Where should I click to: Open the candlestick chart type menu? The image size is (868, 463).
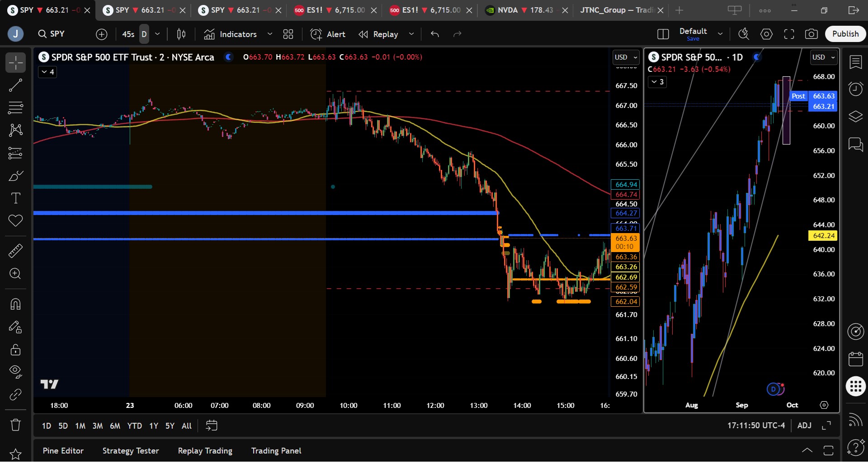click(181, 34)
